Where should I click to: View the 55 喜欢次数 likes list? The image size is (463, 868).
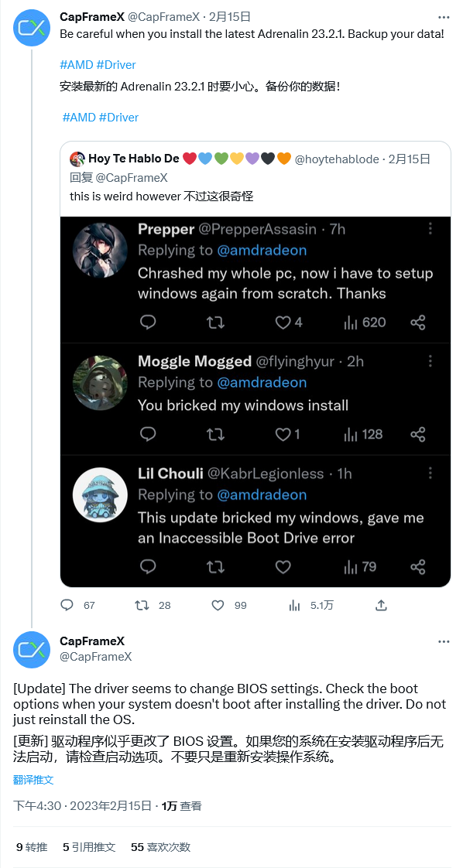160,846
